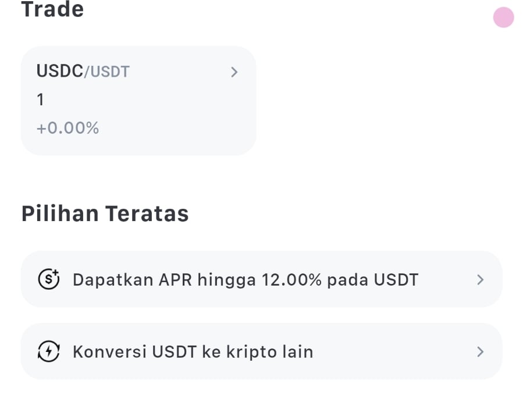Viewport: 523px width, 420px height.
Task: Click the lightning convert icon
Action: click(48, 351)
